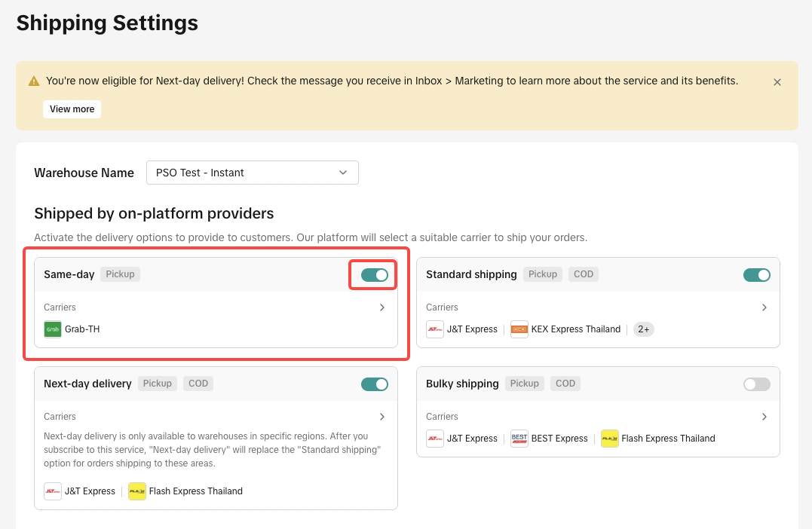Expand the Standard shipping carriers chevron
The image size is (812, 529).
[x=765, y=307]
